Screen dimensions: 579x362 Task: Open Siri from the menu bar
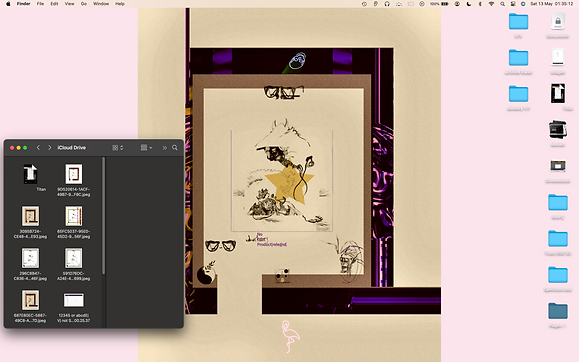pos(523,4)
